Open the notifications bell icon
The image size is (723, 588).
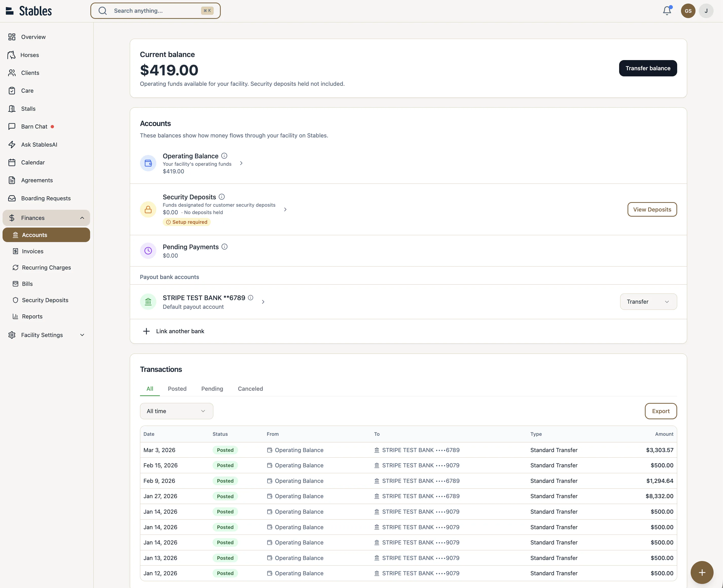667,11
